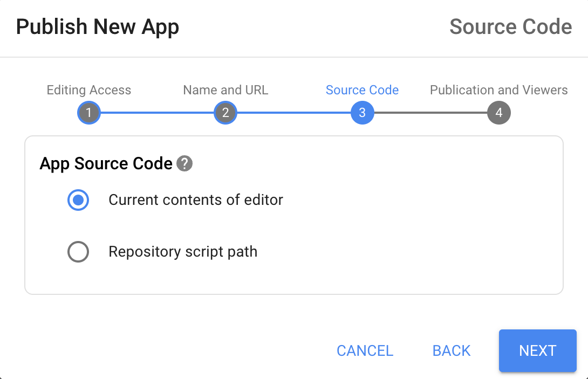This screenshot has height=379, width=588.
Task: Select the Current contents of editor option
Action: 78,200
